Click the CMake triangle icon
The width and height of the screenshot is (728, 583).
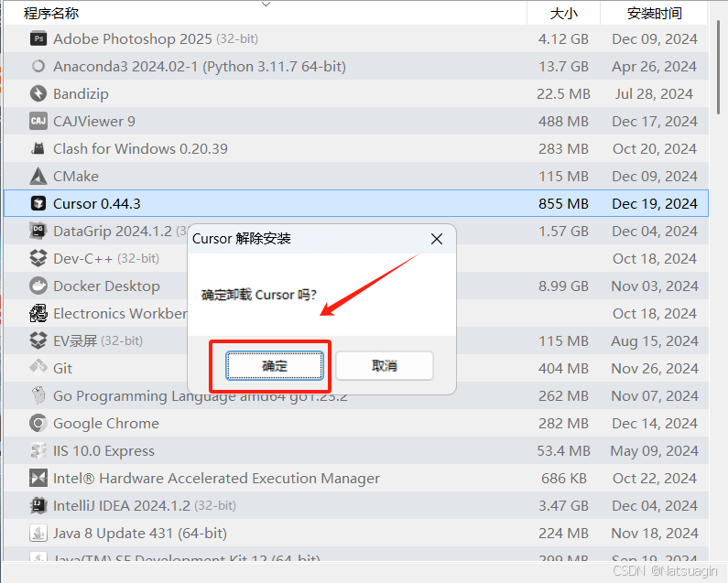pyautogui.click(x=38, y=176)
